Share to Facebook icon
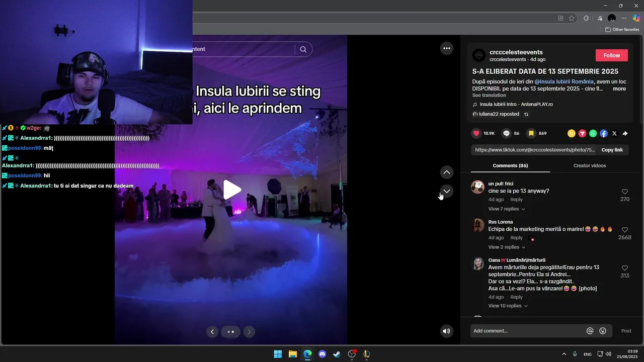The height and width of the screenshot is (362, 644). [604, 134]
